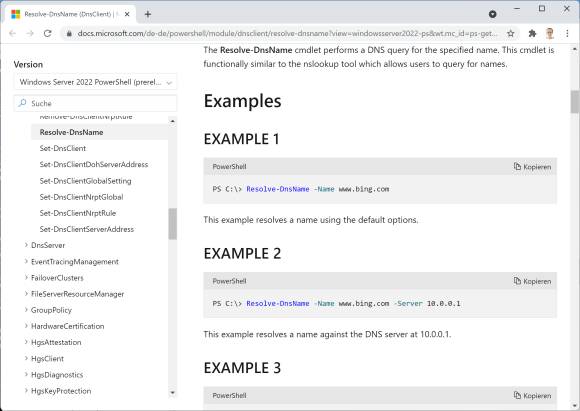Reload the page with the refresh icon
Screen dimensions: 580x411
pos(47,33)
